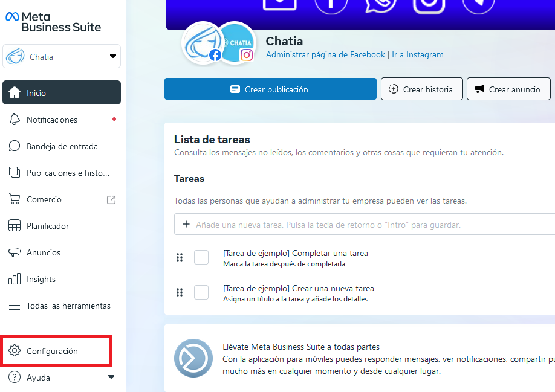Click the Crear historia button

point(422,89)
